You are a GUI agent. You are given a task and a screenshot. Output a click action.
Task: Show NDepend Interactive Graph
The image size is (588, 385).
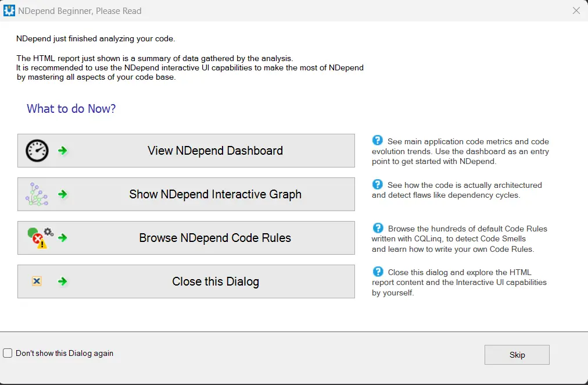[x=186, y=194]
